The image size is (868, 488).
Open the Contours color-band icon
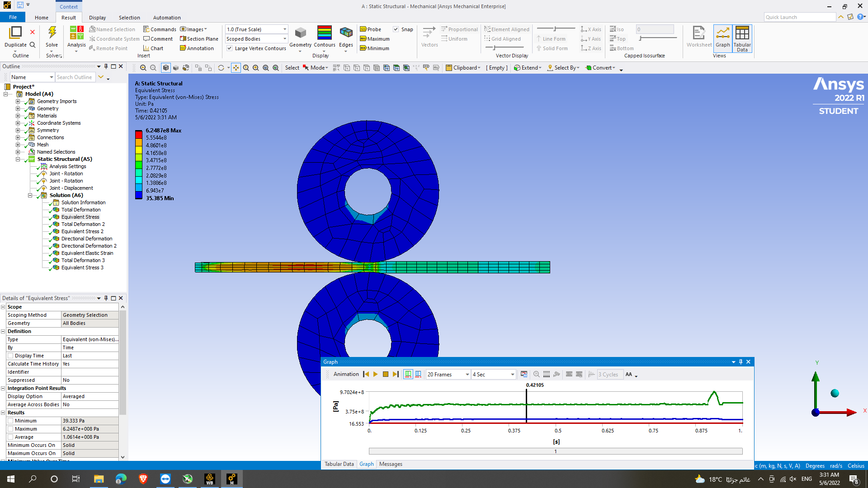(325, 33)
